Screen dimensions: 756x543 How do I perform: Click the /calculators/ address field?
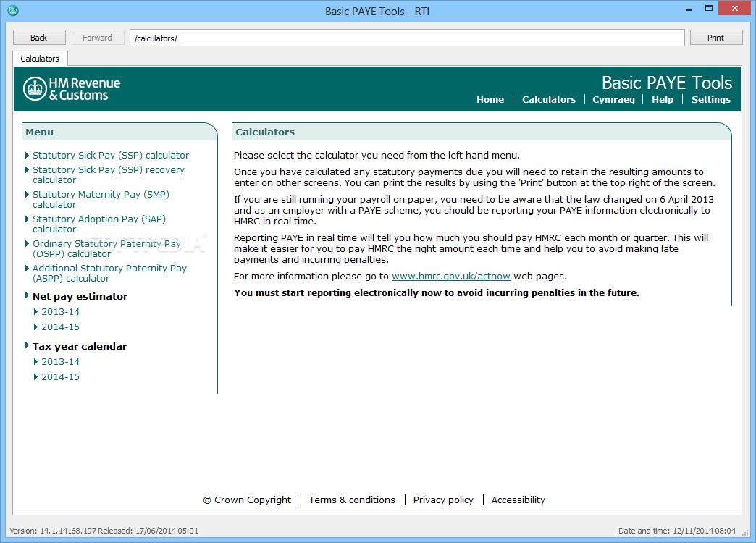tap(407, 38)
